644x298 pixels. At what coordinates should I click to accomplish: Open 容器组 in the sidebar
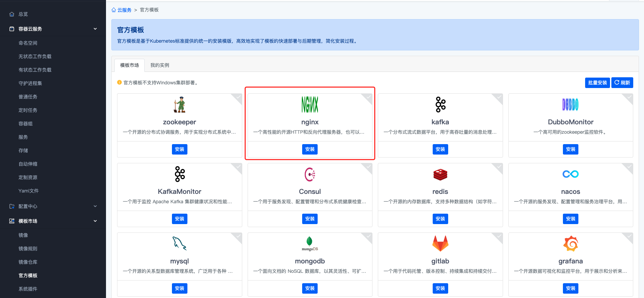(26, 124)
